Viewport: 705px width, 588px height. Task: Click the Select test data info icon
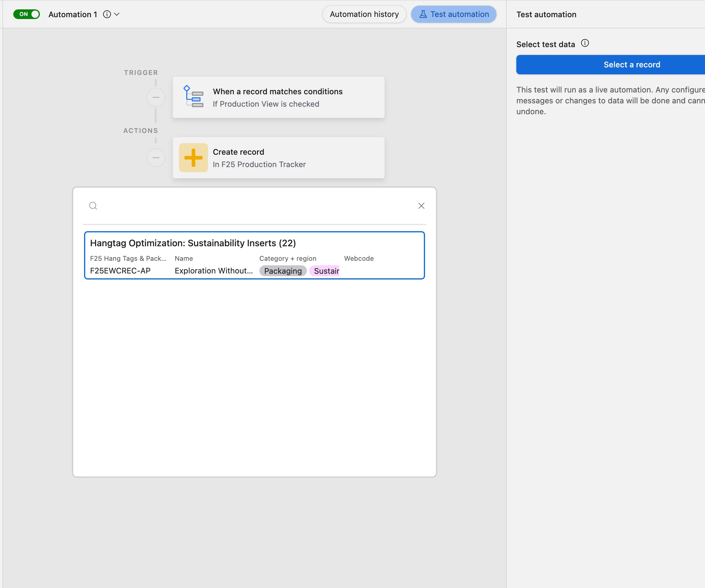coord(584,43)
